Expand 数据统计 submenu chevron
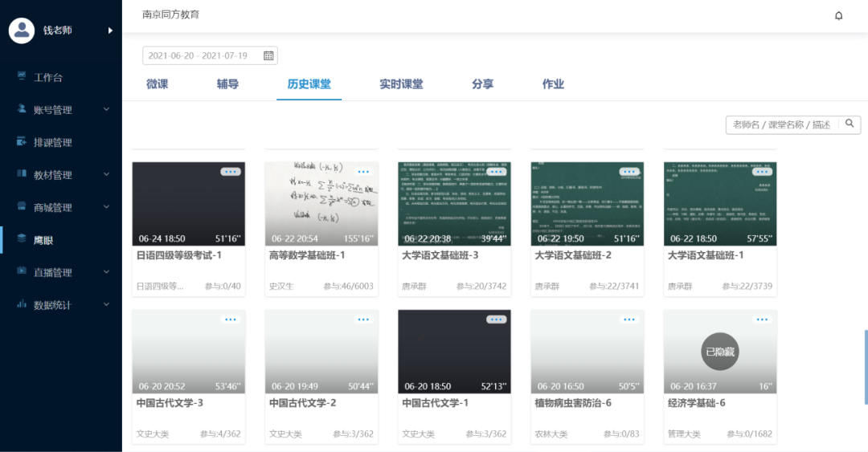The image size is (868, 452). click(x=106, y=304)
